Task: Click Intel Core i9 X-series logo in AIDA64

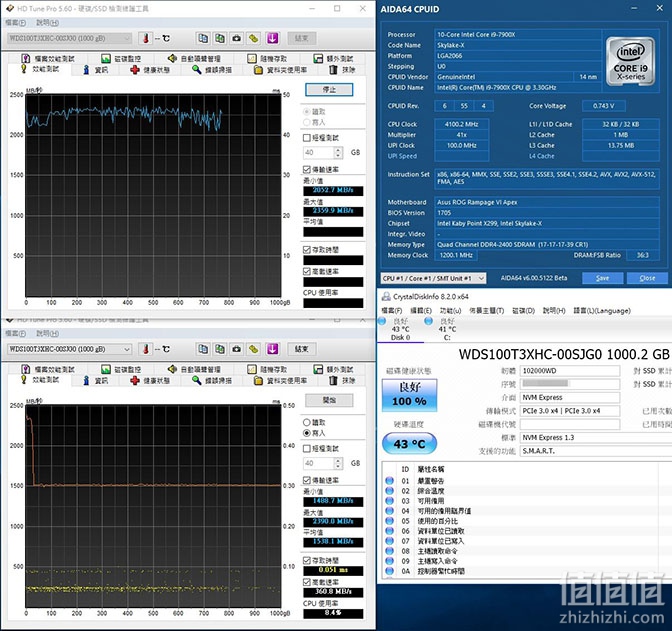Action: [630, 62]
